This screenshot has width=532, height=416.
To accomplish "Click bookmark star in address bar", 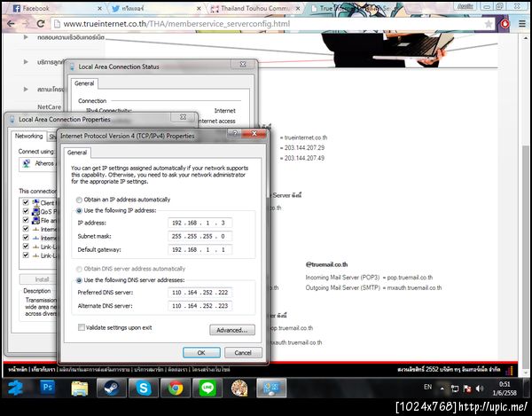I will tap(489, 24).
